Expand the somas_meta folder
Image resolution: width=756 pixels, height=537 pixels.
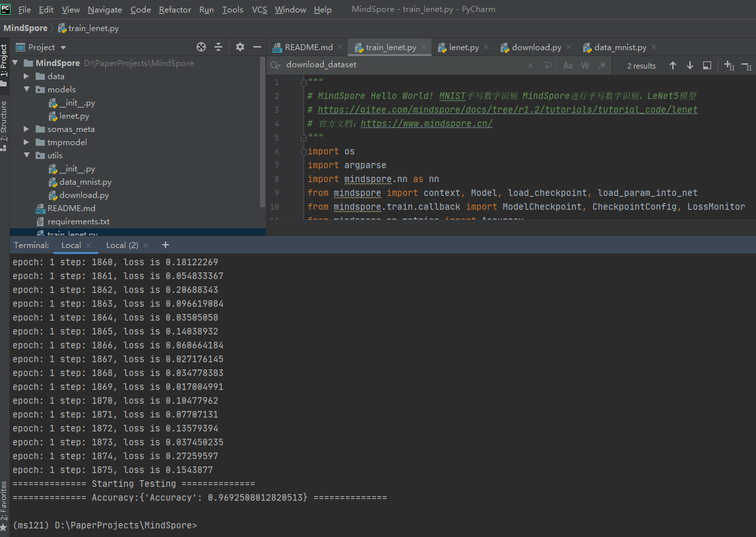(27, 129)
